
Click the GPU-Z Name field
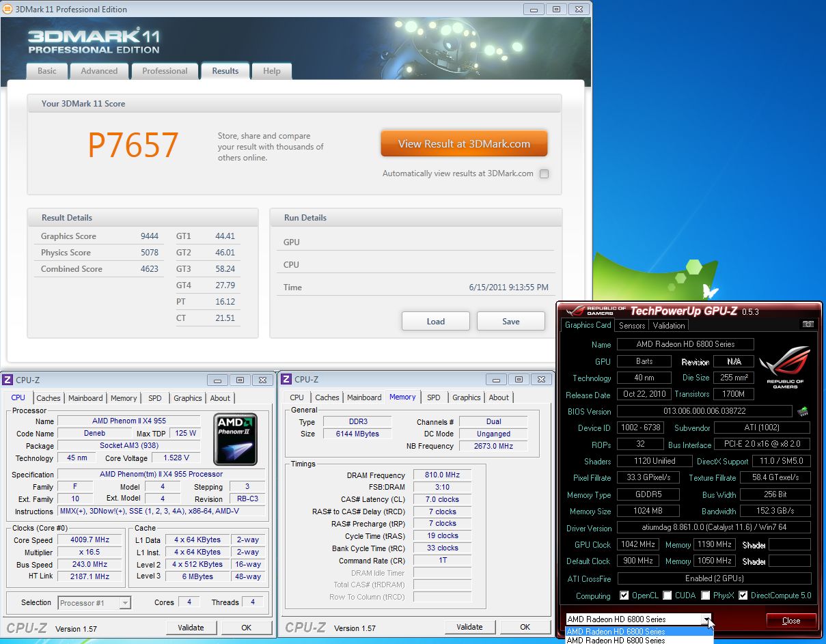(x=685, y=345)
